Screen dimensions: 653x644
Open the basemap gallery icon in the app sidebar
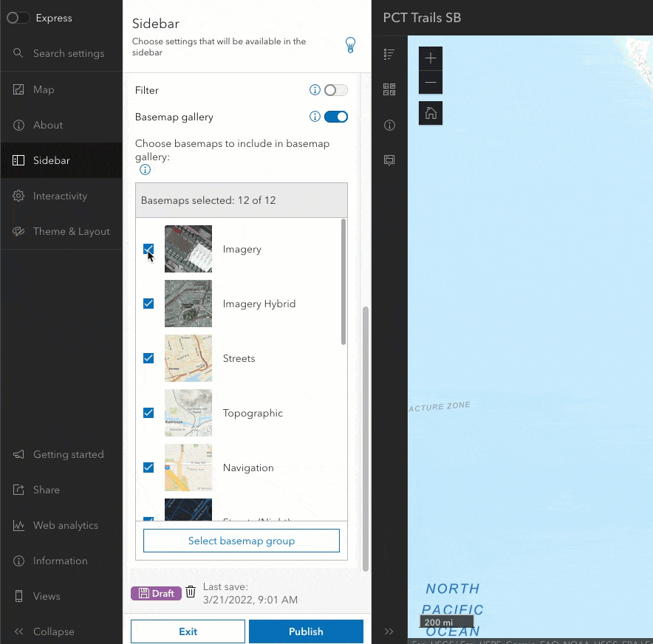389,89
